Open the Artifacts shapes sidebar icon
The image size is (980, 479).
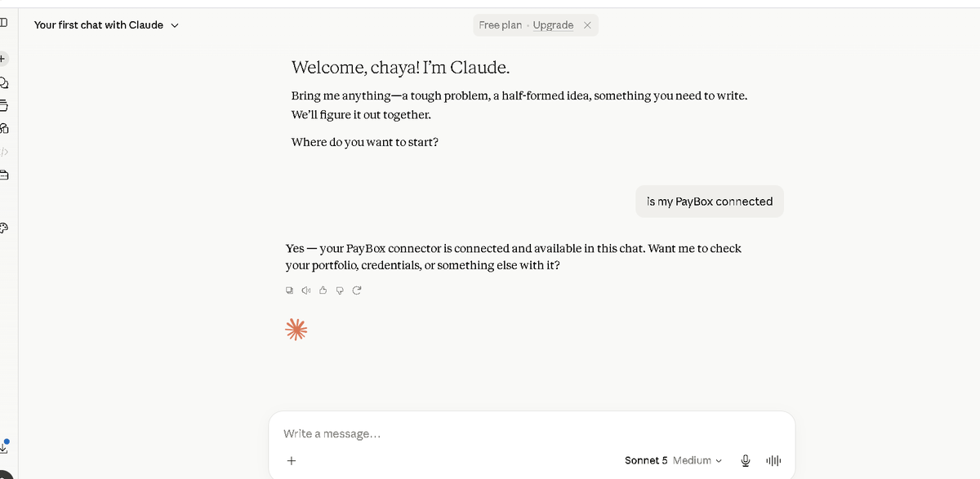[3, 128]
